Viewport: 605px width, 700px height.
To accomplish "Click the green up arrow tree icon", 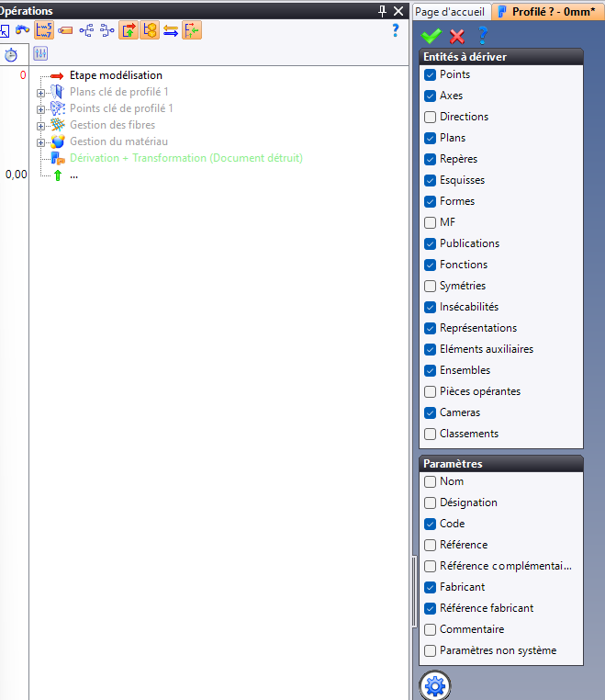I will tap(58, 175).
